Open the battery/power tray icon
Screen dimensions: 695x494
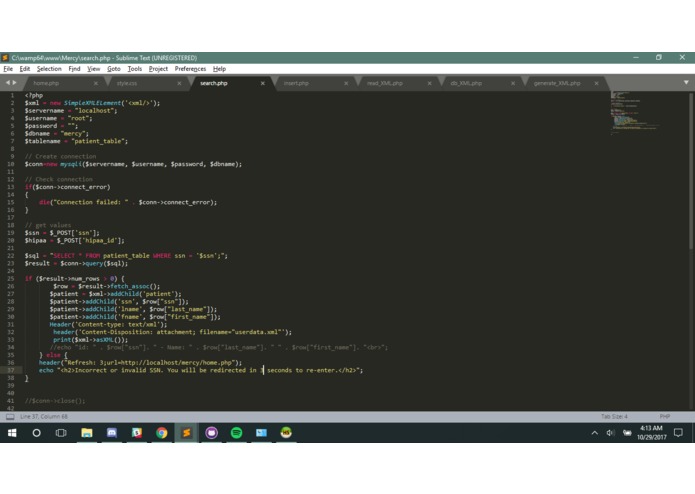[x=627, y=433]
